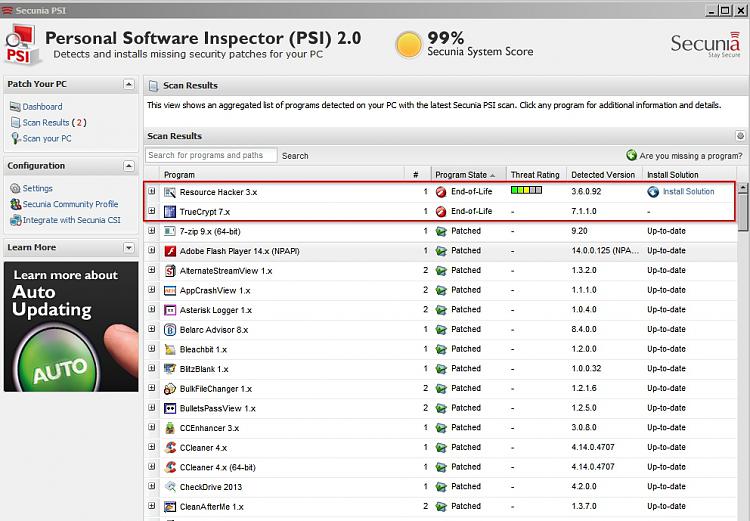Click the '3.6.0.92' version cell
This screenshot has height=521, width=750.
click(586, 191)
